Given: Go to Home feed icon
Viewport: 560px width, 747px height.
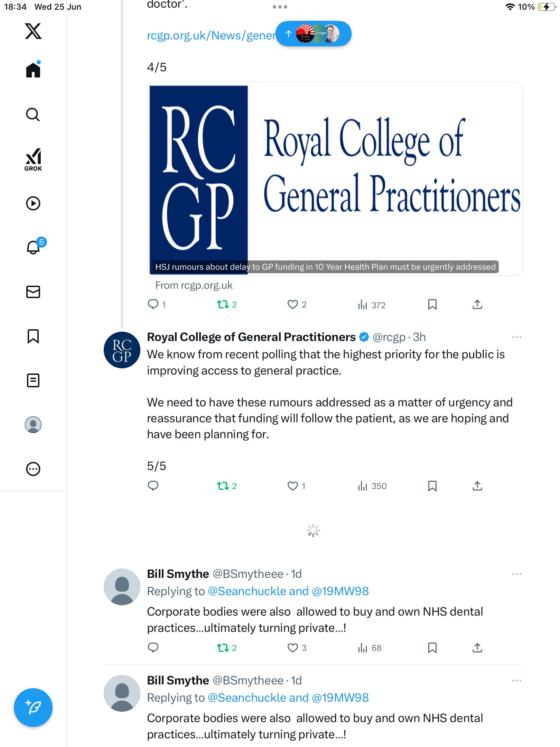Looking at the screenshot, I should 33,70.
